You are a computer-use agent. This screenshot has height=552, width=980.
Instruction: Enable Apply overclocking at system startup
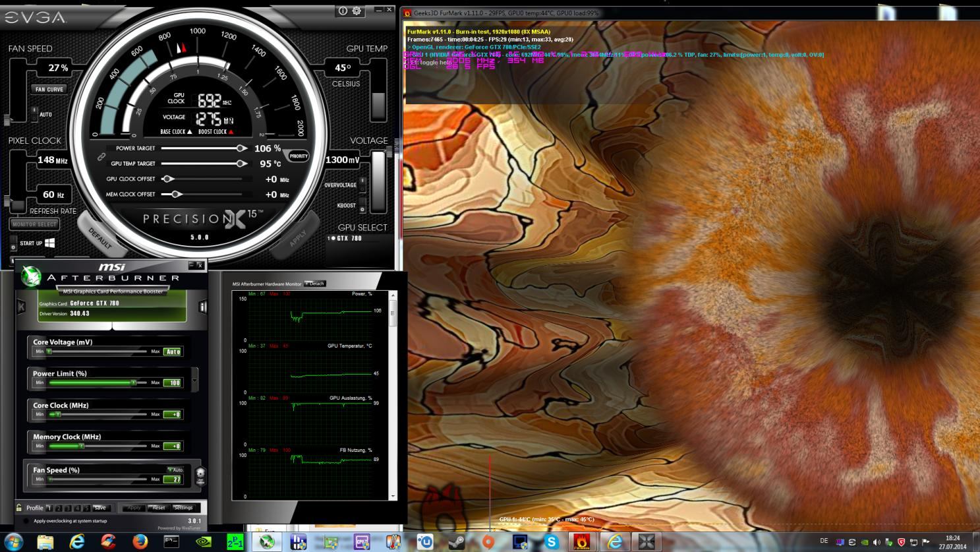[x=26, y=521]
